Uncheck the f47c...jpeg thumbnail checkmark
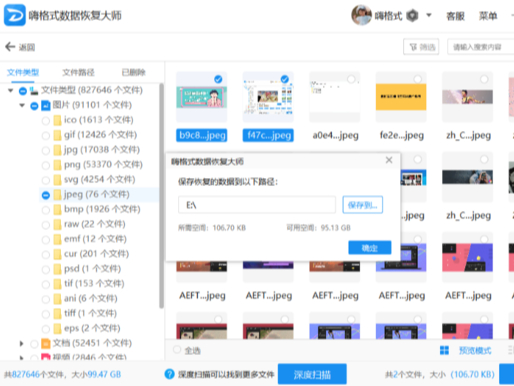This screenshot has height=386, width=514. (x=284, y=79)
